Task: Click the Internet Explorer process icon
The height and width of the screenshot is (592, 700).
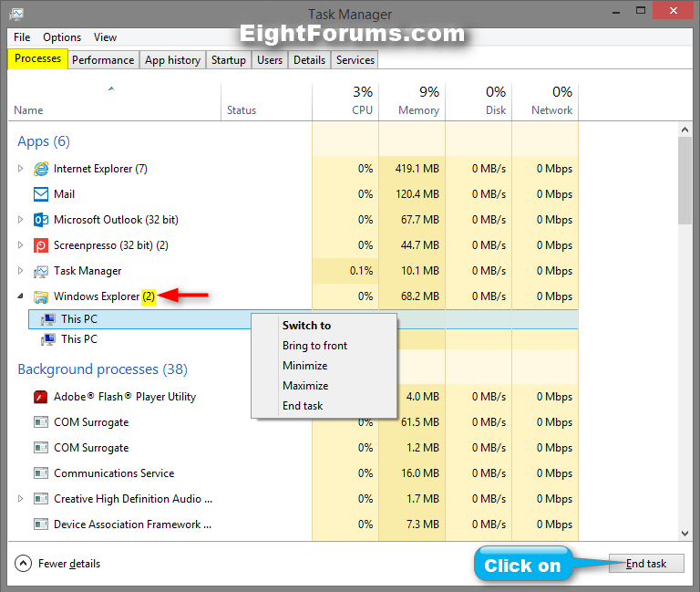Action: click(41, 169)
